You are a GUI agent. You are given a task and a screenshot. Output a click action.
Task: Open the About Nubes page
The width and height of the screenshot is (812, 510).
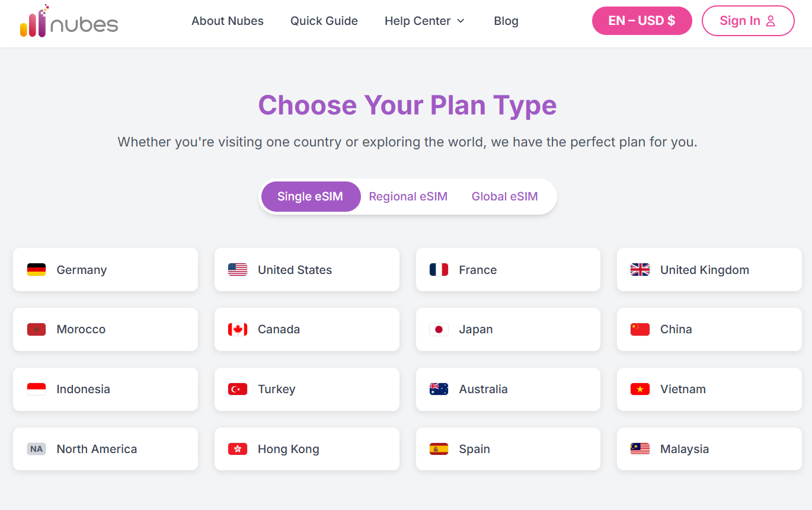pos(227,21)
